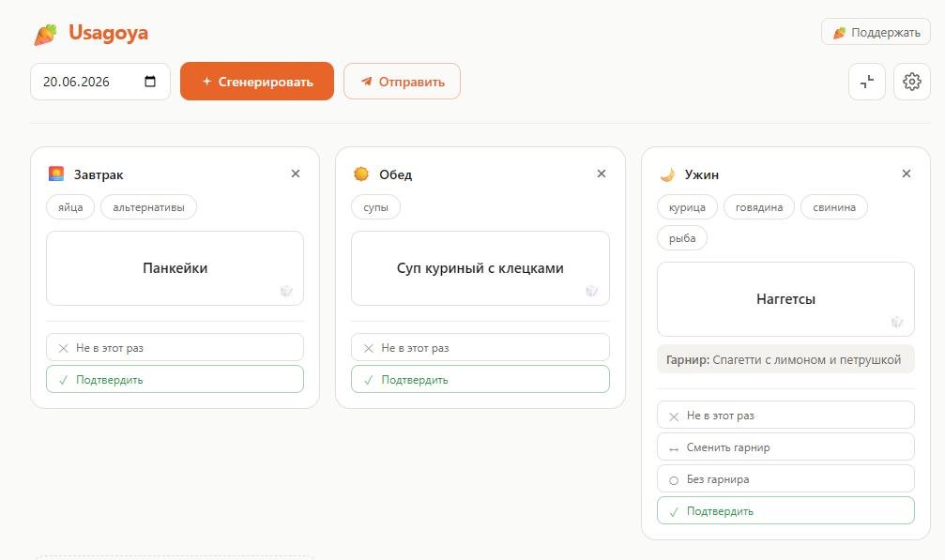
Task: Click the collapse view icon button
Action: [x=867, y=82]
